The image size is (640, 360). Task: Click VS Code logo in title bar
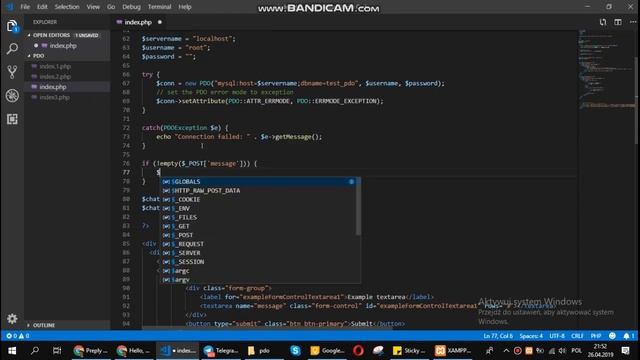click(x=9, y=7)
